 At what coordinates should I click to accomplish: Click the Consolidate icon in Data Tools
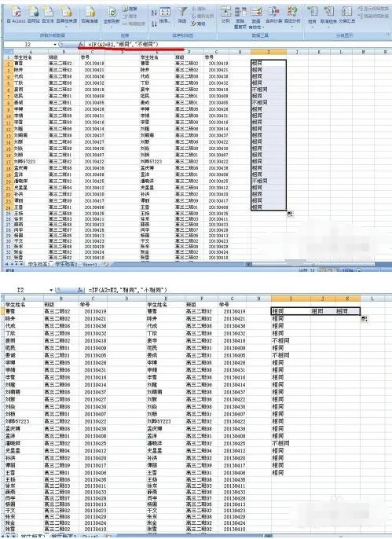pos(273,14)
